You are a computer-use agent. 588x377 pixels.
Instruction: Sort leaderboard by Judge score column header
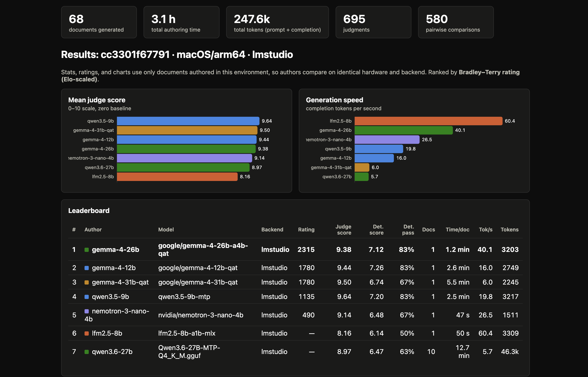(x=343, y=230)
